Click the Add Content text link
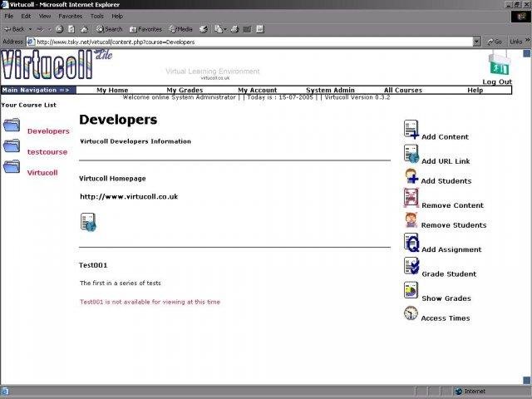The height and width of the screenshot is (399, 532). coord(445,136)
